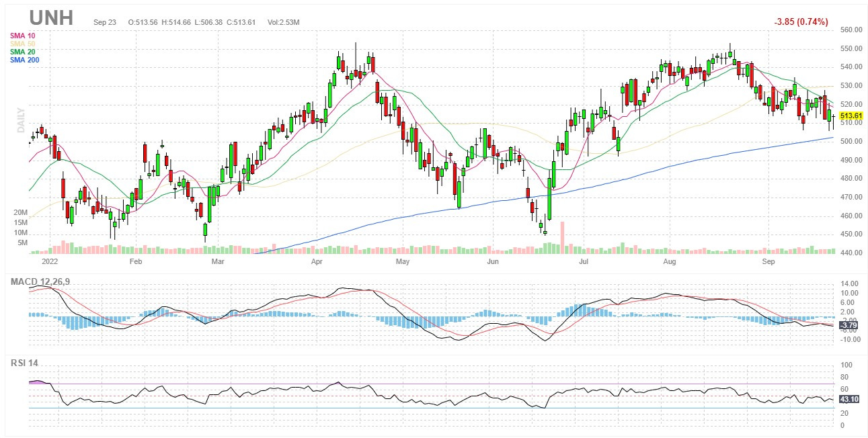Click the Feb month axis label
This screenshot has height=438, width=868.
136,261
